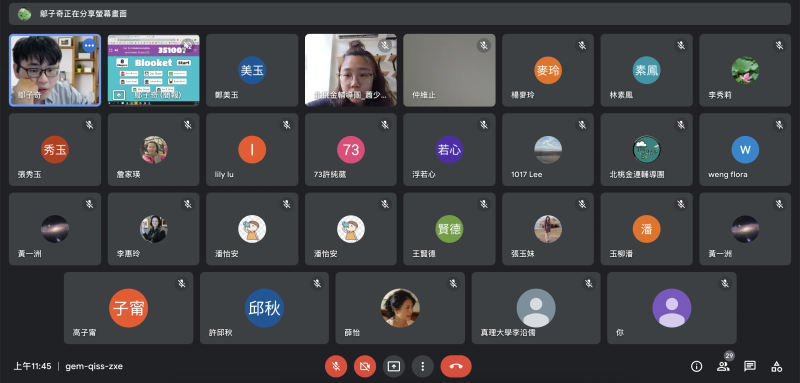Click the muted mic icon on 王賢德 tile

[484, 204]
